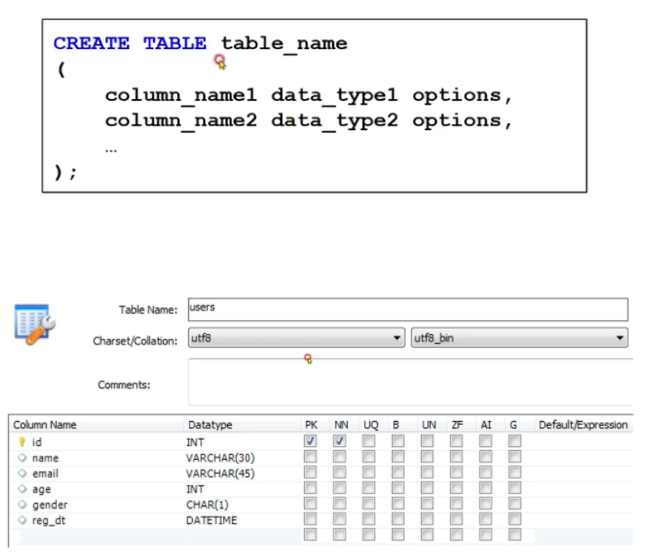Click the diamond icon beside email column
655x557 pixels.
[x=22, y=473]
